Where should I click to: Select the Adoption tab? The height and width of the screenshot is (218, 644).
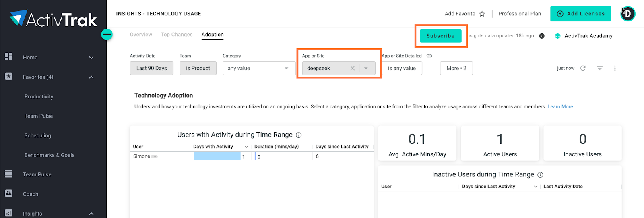coord(213,35)
